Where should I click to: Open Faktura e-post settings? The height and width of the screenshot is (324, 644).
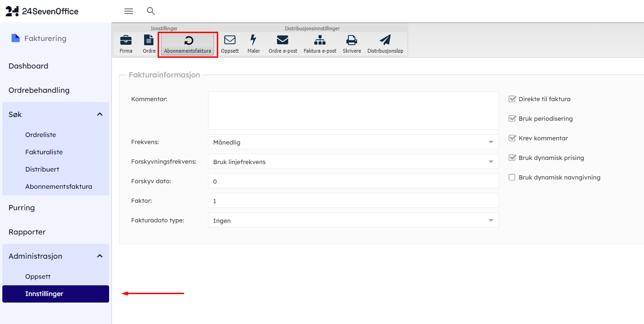click(320, 41)
